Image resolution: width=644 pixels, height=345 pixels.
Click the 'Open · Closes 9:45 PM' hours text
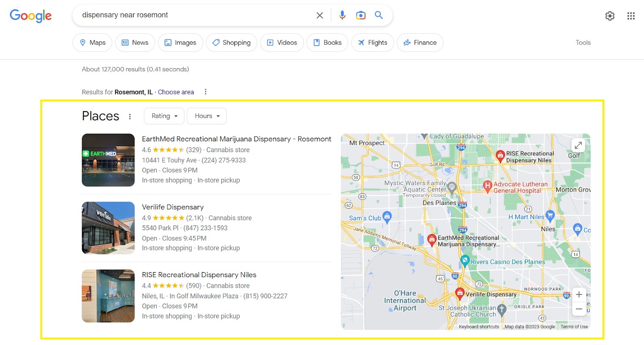[x=174, y=238]
